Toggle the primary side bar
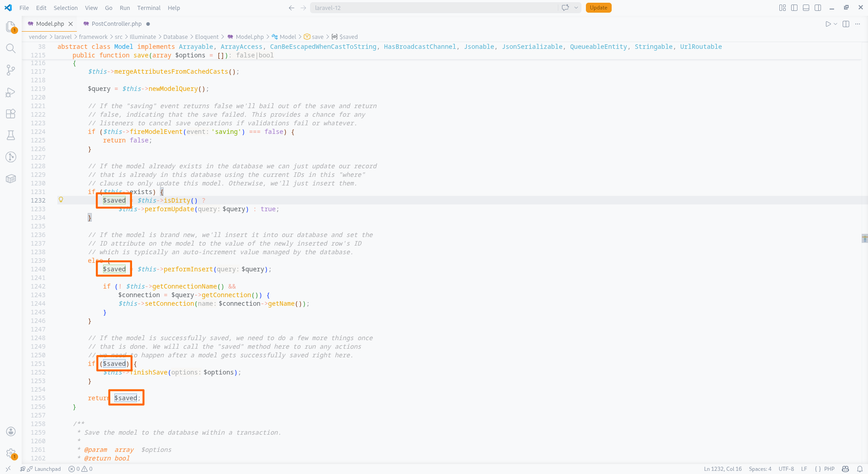Viewport: 868px width, 474px height. (794, 8)
